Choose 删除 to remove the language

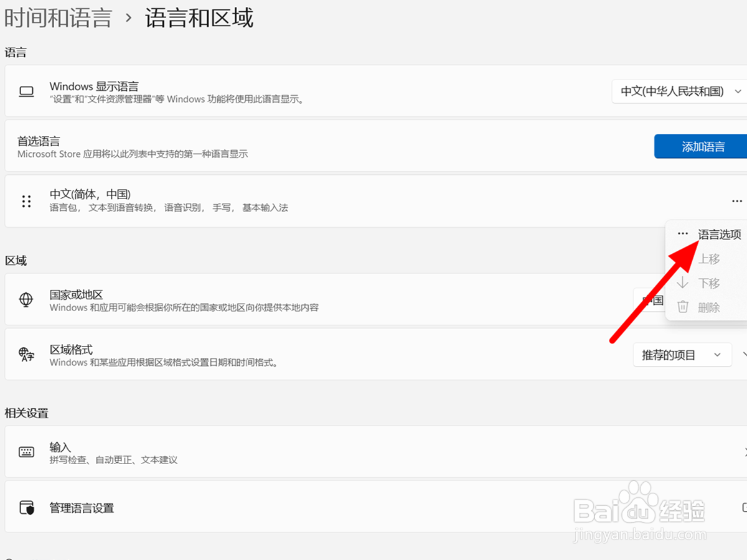point(708,306)
